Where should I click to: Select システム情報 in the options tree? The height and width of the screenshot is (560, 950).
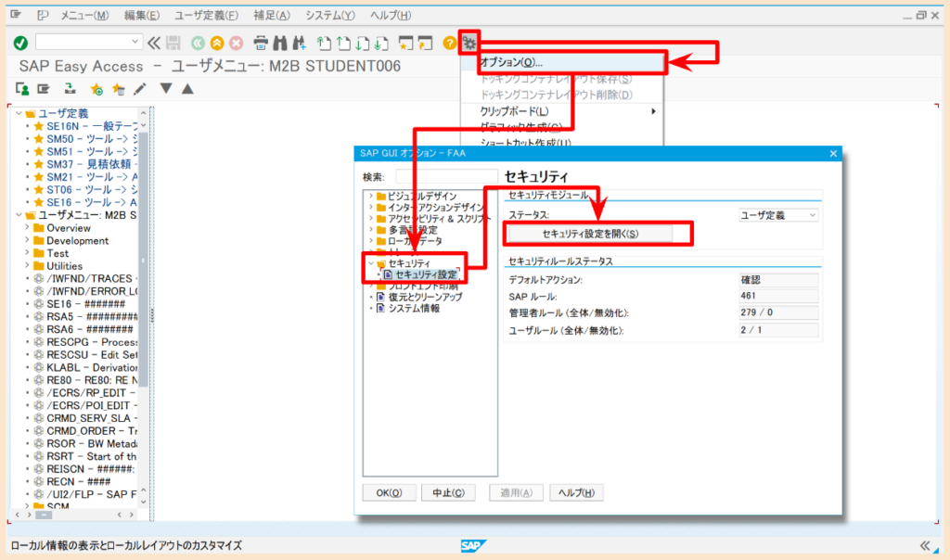414,308
